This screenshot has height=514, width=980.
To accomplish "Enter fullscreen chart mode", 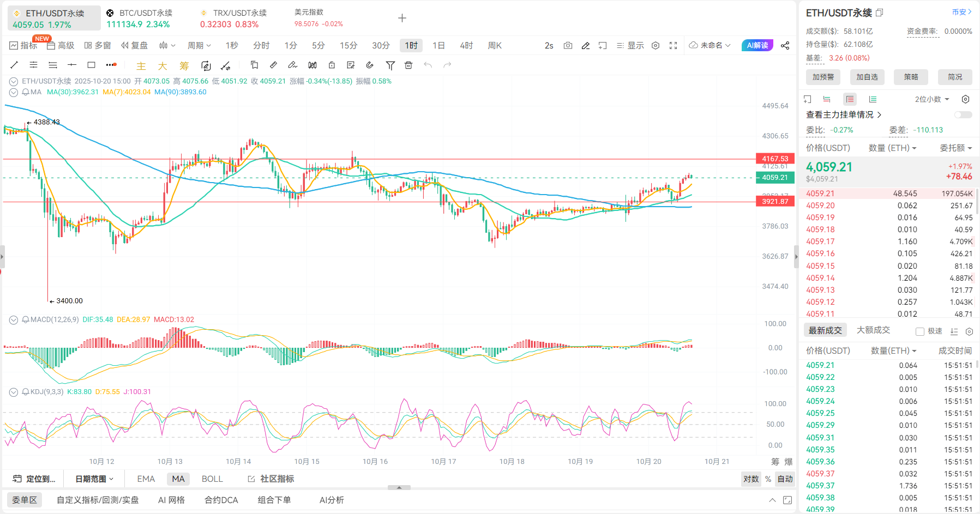I will [x=673, y=46].
